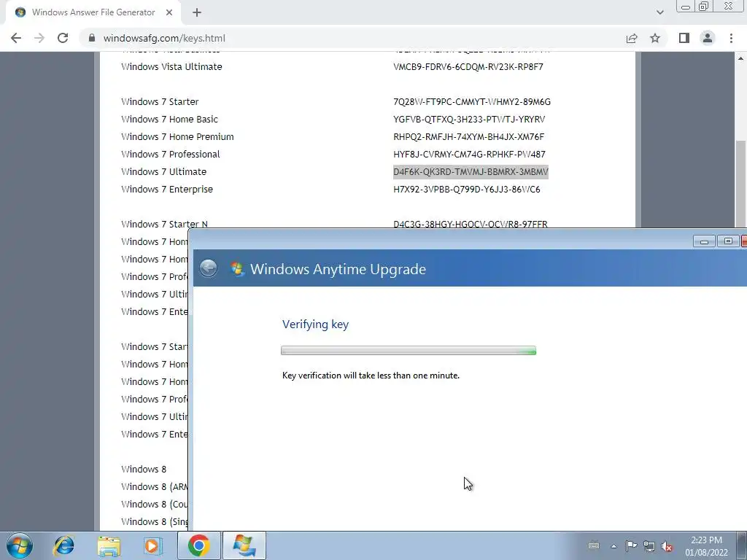Open the on-screen keyboard tray icon
Screen dimensions: 747x560
[x=594, y=545]
